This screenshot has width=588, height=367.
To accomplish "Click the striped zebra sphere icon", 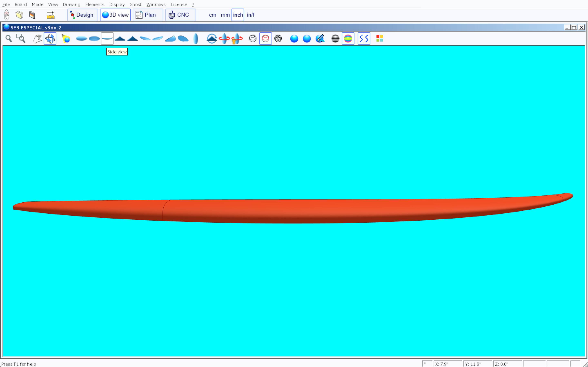I will [335, 39].
